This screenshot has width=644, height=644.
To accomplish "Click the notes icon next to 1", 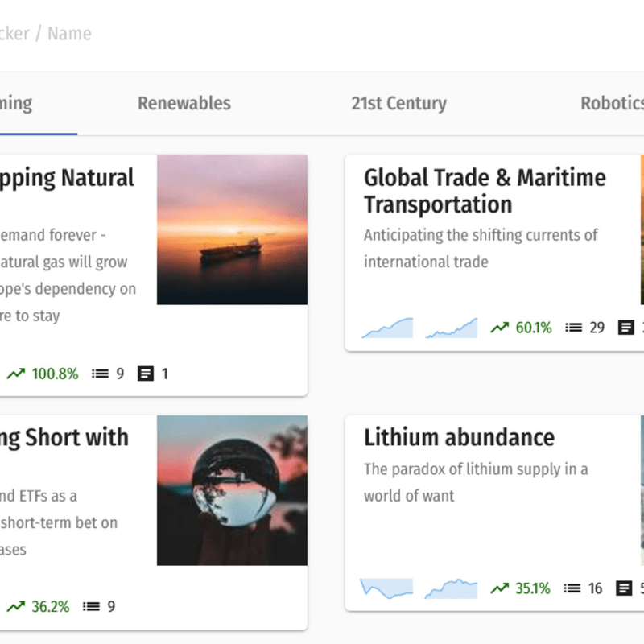I will [146, 374].
